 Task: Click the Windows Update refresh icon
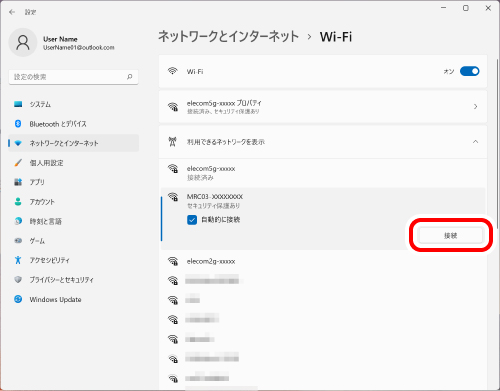point(18,299)
